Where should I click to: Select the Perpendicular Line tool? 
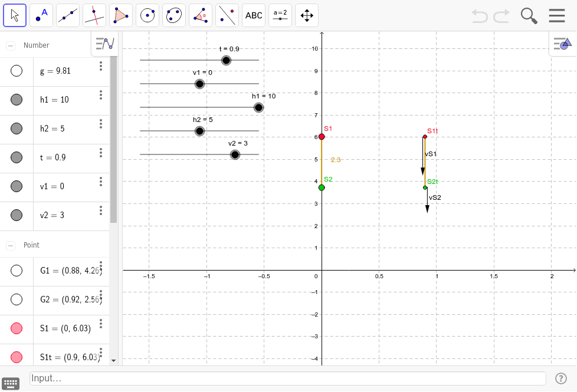(94, 15)
